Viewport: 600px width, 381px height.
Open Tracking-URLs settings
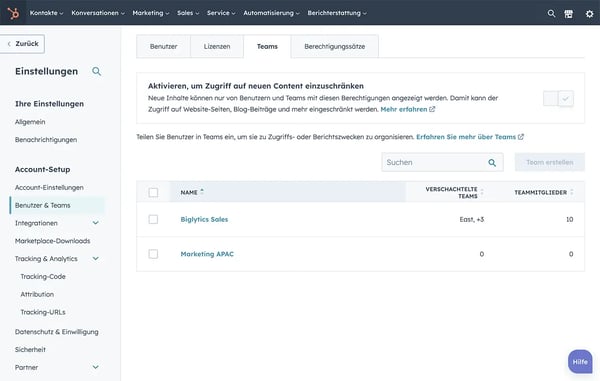43,312
